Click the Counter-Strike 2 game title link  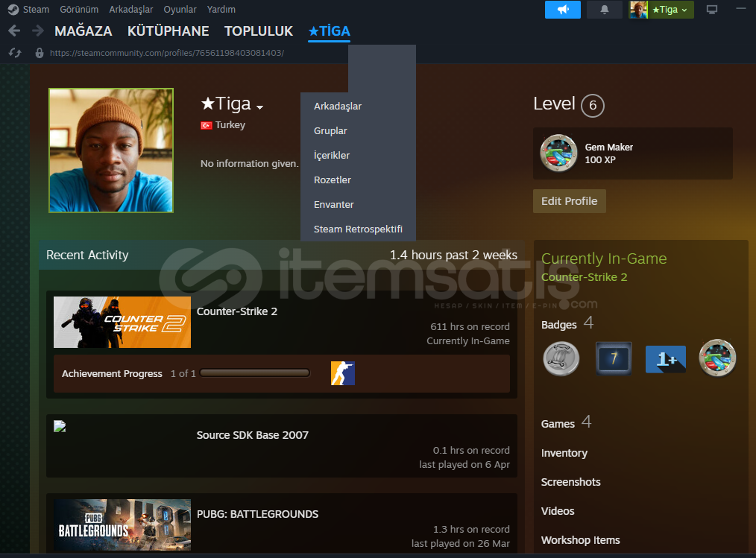(237, 311)
